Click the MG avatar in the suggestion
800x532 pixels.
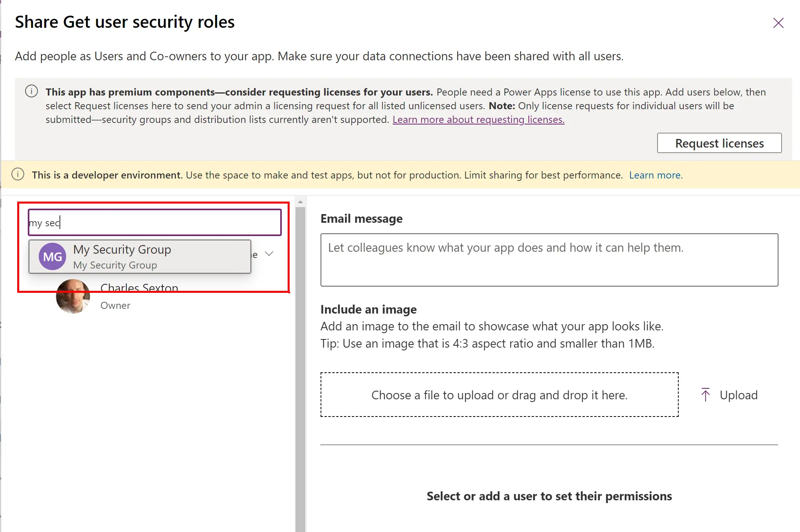point(52,257)
